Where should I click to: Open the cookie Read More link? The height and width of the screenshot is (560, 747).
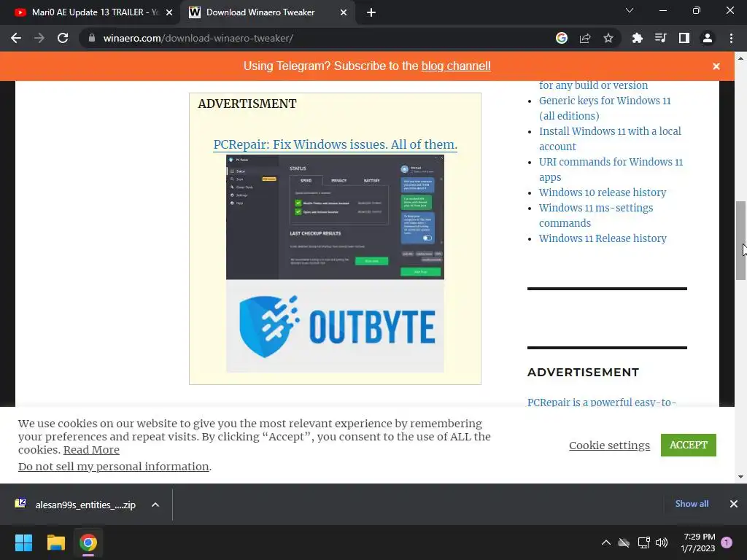[x=91, y=450]
